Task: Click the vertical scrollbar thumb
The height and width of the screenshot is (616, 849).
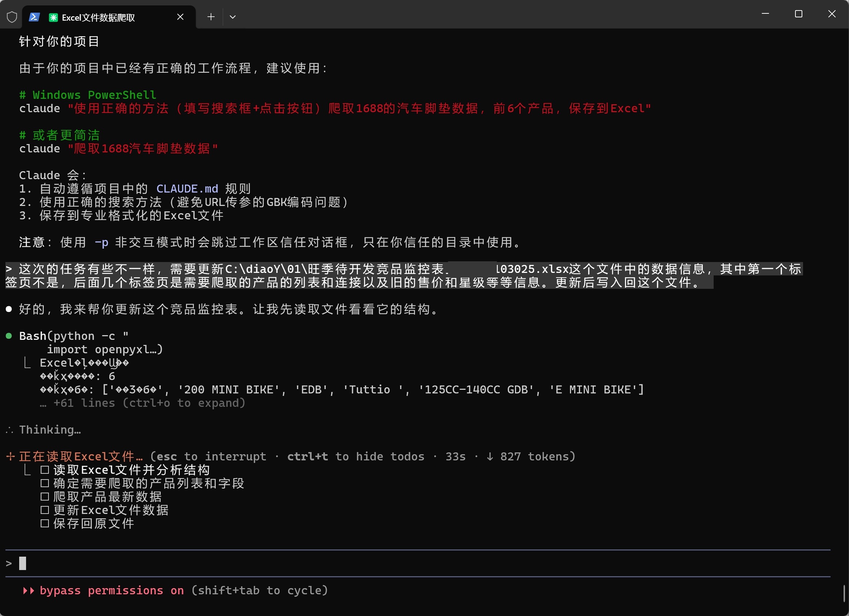Action: click(844, 594)
